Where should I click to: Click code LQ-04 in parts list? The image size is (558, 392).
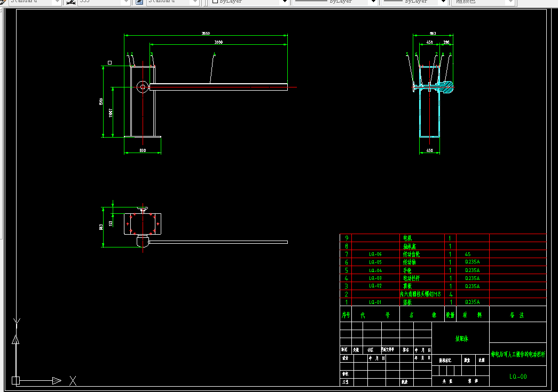pos(375,270)
